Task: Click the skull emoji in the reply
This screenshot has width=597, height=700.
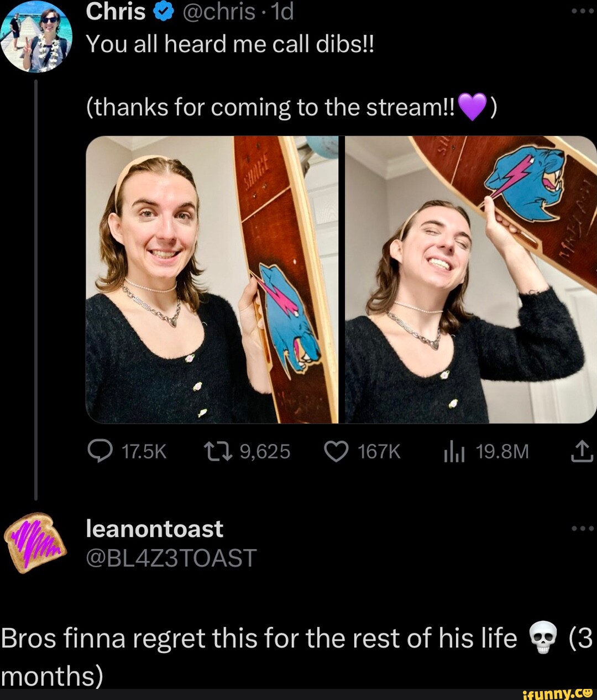Action: click(x=542, y=637)
